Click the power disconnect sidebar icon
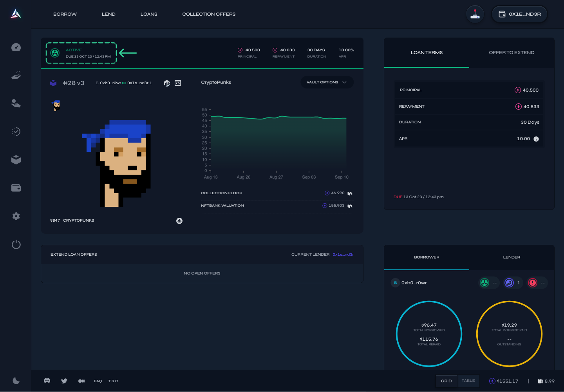The height and width of the screenshot is (392, 564). coord(16,245)
